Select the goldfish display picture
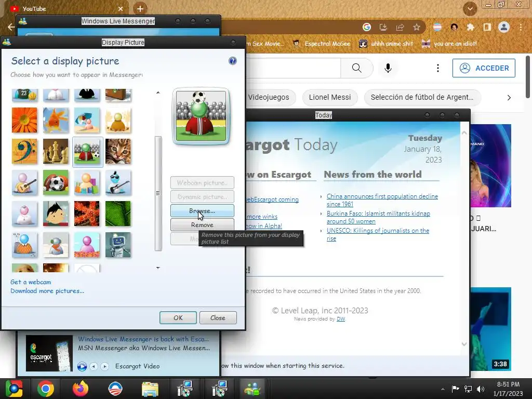This screenshot has width=532, height=399. click(x=56, y=120)
